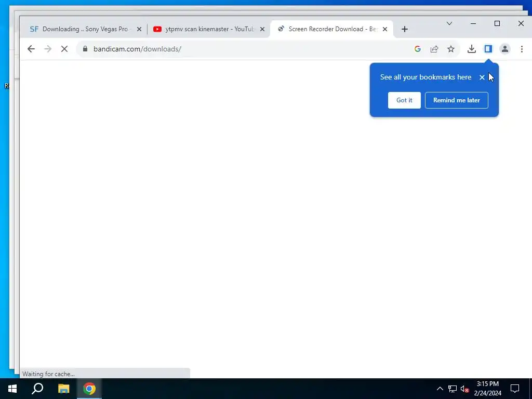Screen dimensions: 532x399
Task: Minimize the Chrome window
Action: [x=473, y=23]
